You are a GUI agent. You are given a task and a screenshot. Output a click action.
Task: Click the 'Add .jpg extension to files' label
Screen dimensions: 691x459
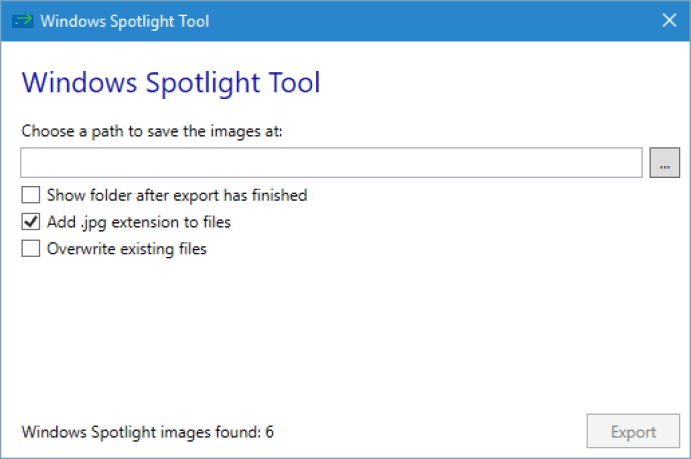pyautogui.click(x=139, y=222)
